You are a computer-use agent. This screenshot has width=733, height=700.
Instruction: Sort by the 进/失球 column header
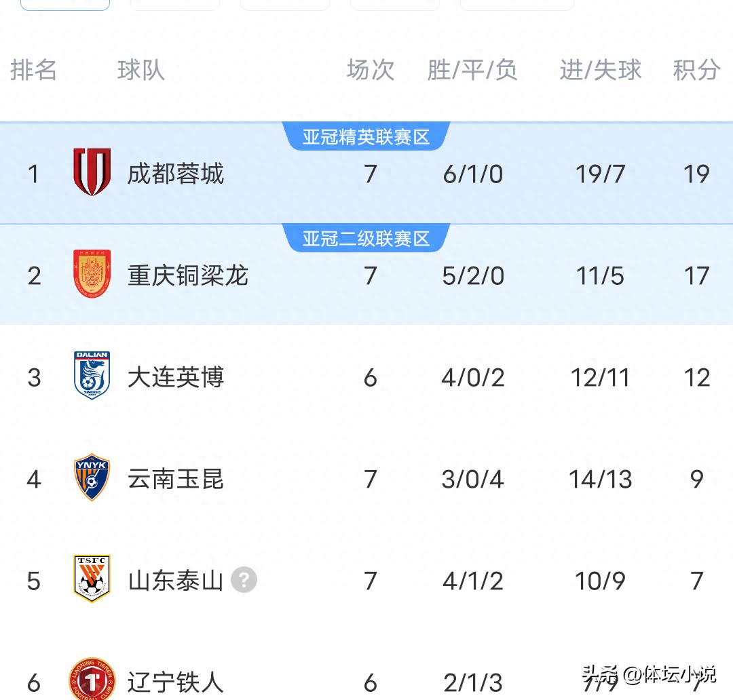599,70
